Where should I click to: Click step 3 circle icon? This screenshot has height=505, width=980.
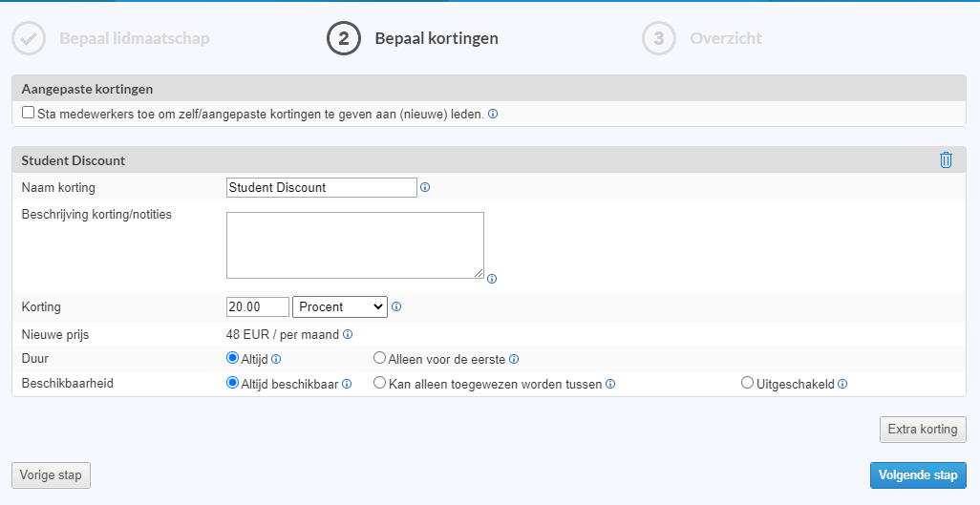659,38
